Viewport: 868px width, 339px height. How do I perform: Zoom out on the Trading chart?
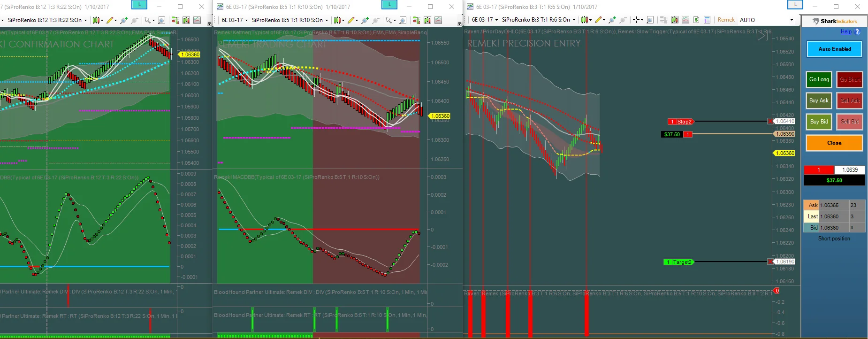tap(376, 20)
